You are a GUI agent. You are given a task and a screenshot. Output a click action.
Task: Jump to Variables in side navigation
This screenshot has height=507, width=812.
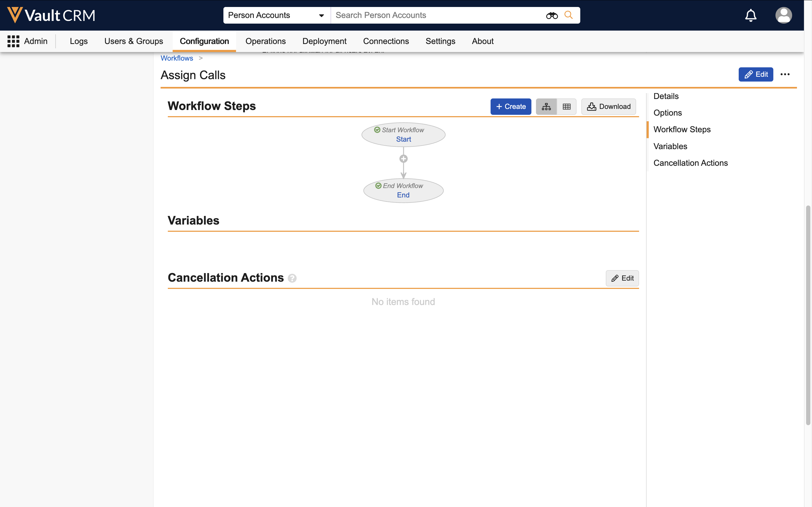(x=670, y=146)
